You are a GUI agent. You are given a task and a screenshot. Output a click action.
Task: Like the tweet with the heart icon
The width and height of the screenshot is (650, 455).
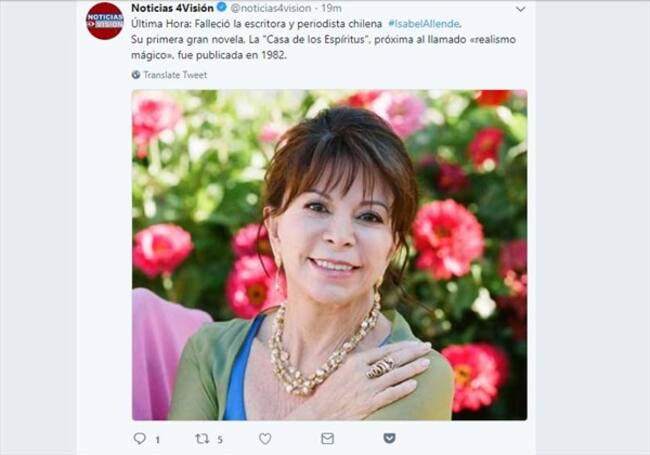point(265,438)
